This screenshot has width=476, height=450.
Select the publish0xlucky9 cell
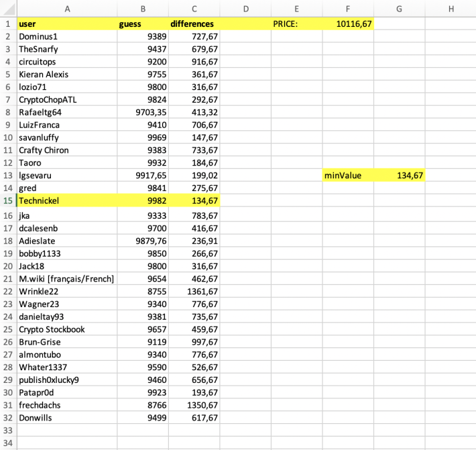[x=67, y=380]
